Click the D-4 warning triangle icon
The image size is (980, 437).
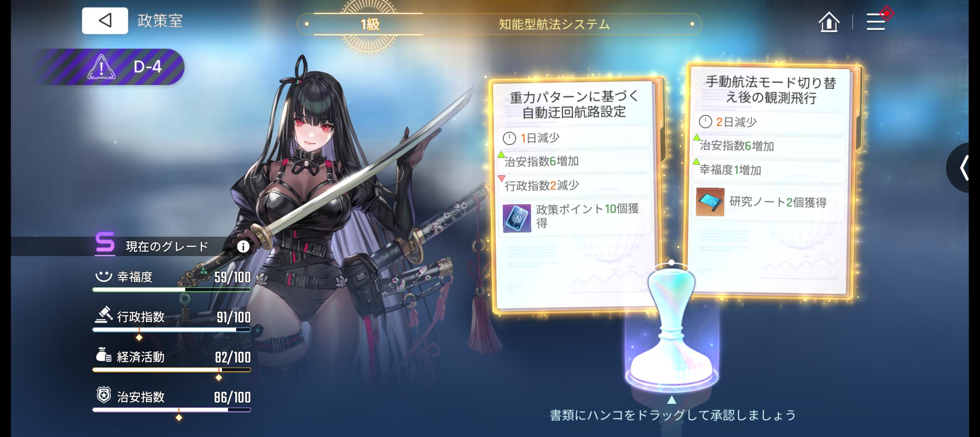pyautogui.click(x=101, y=67)
